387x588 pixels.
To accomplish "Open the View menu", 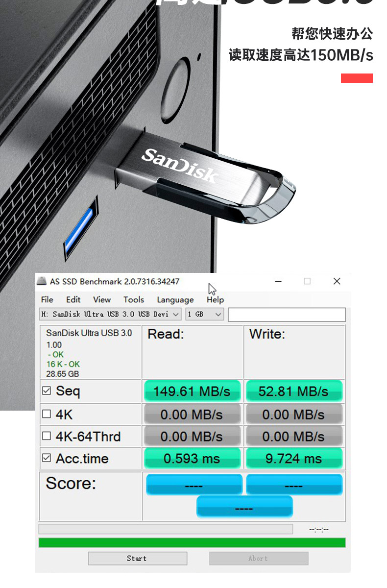I will [x=102, y=299].
